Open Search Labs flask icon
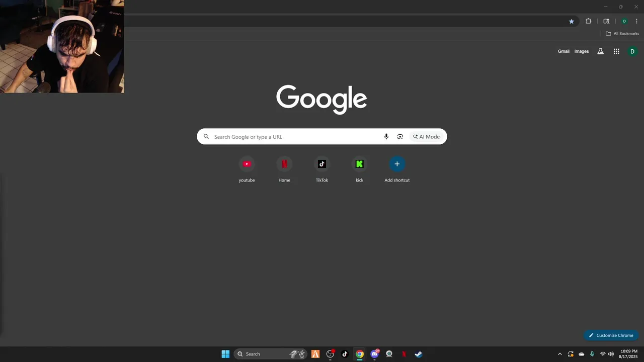 [600, 51]
